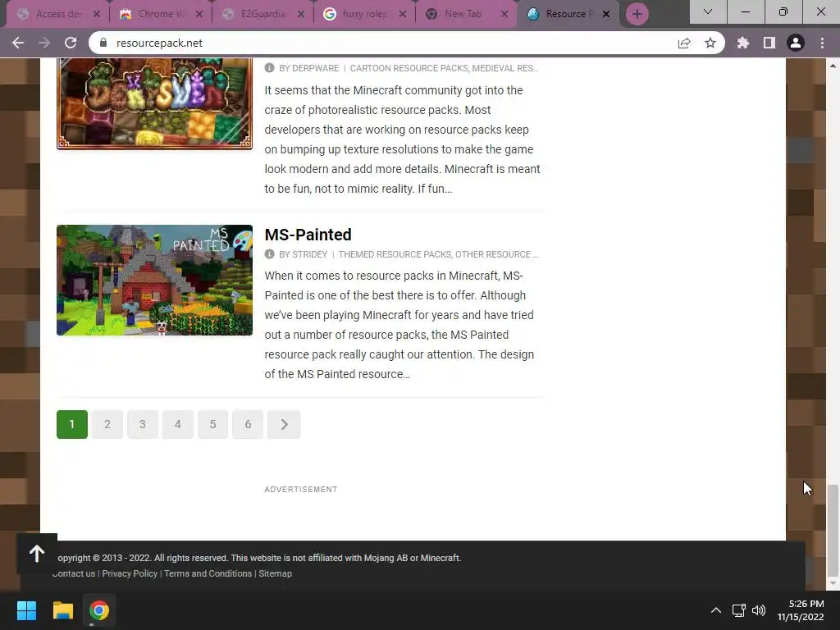Open File Explorer from the taskbar
This screenshot has width=840, height=630.
pos(62,610)
